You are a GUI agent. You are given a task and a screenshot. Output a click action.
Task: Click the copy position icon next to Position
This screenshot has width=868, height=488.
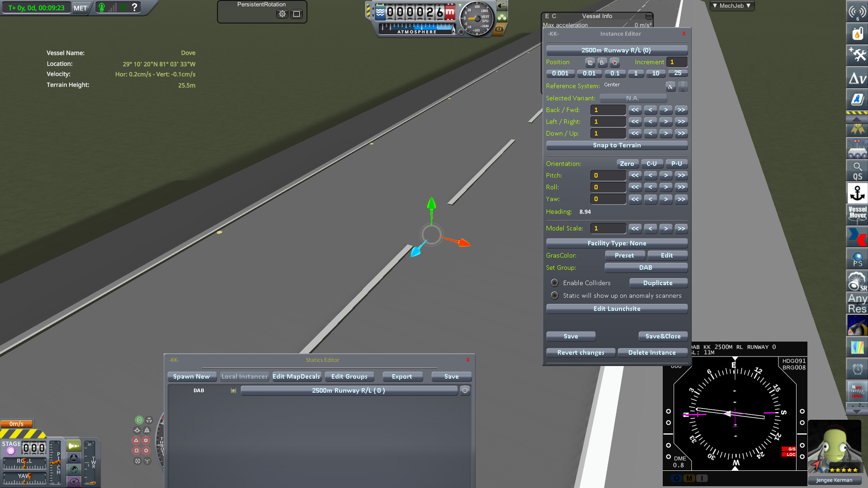[x=590, y=62]
